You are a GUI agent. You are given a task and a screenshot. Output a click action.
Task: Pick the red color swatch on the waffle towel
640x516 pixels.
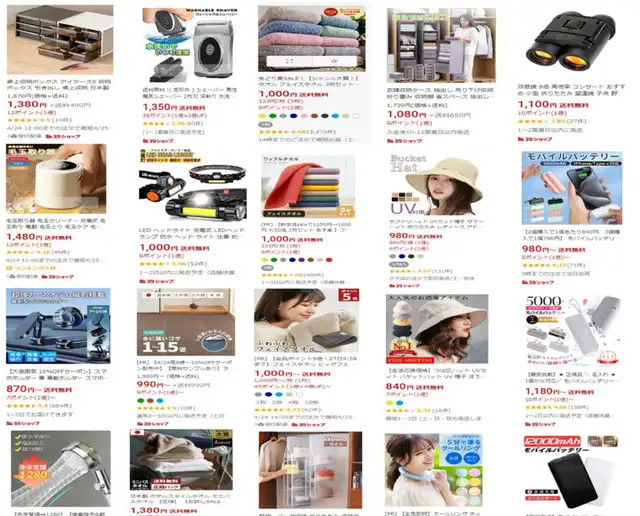pos(329,260)
